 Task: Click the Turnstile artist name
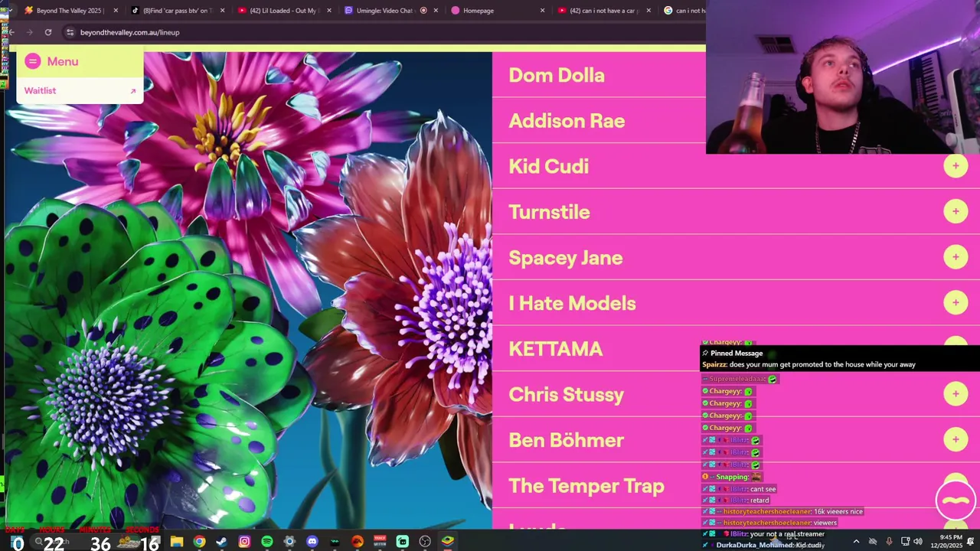click(549, 212)
